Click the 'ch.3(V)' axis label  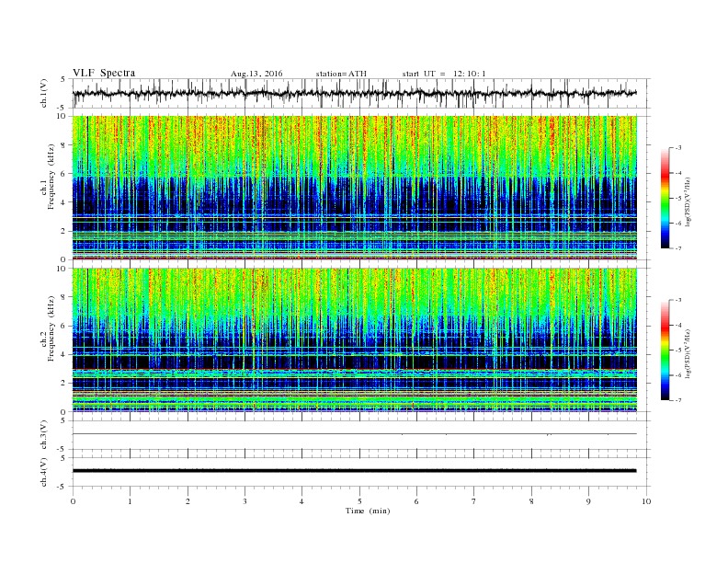pos(44,435)
